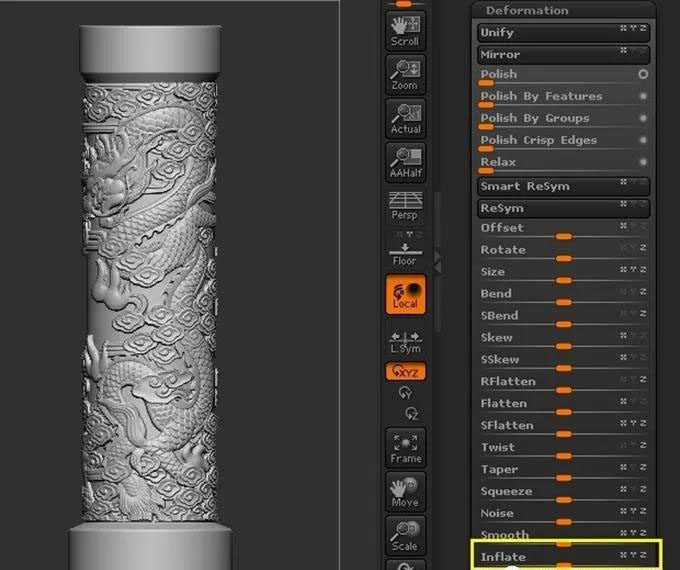Screen dimensions: 680x570
Task: Click the Polish Crisp Edges slider handle
Action: (486, 149)
